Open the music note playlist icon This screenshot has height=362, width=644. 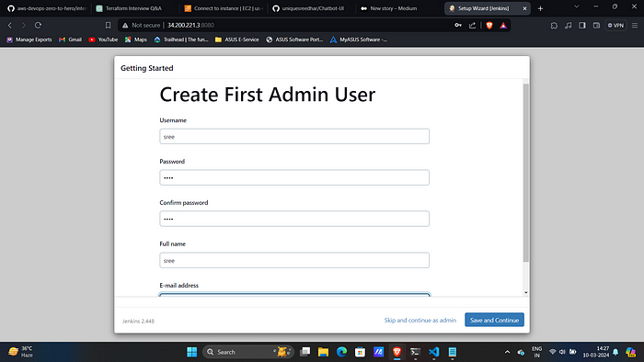pos(568,25)
